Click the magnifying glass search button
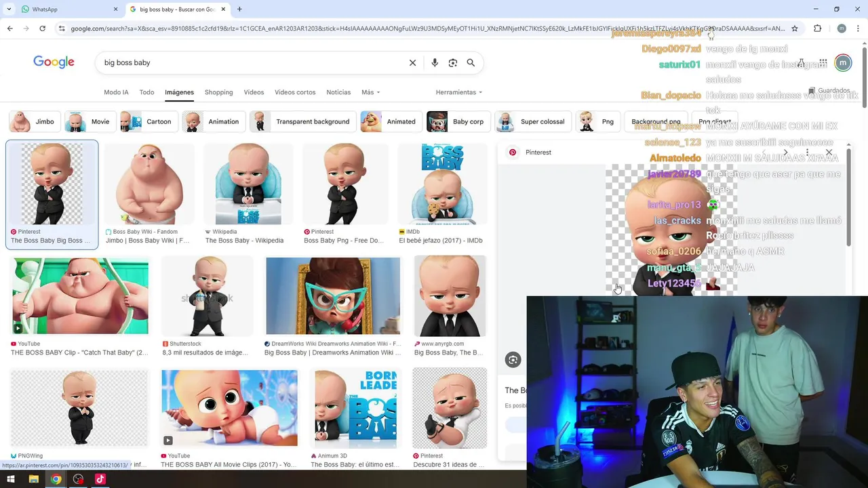The image size is (868, 488). click(471, 62)
